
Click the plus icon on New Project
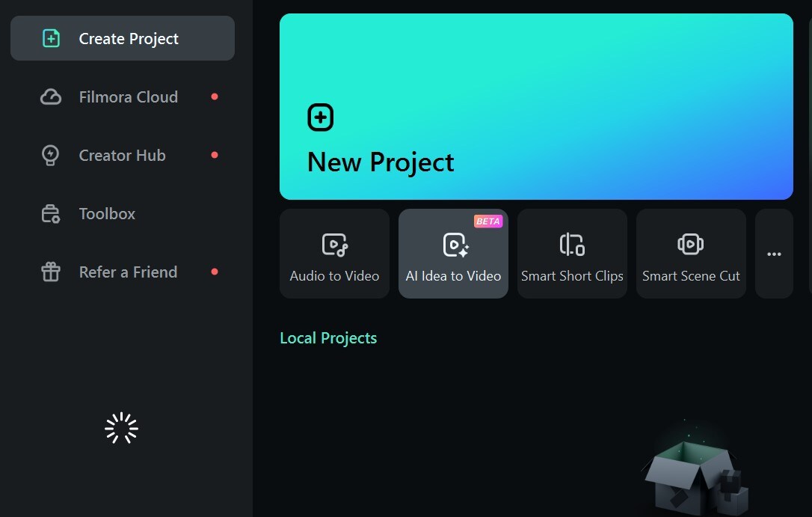point(321,117)
